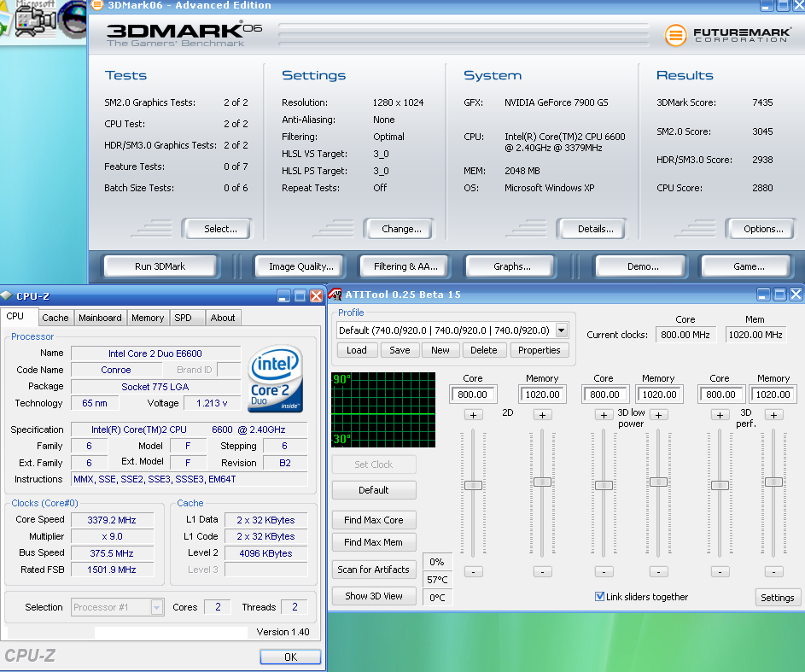805x672 pixels.
Task: Click Run 3DMark button
Action: click(160, 266)
